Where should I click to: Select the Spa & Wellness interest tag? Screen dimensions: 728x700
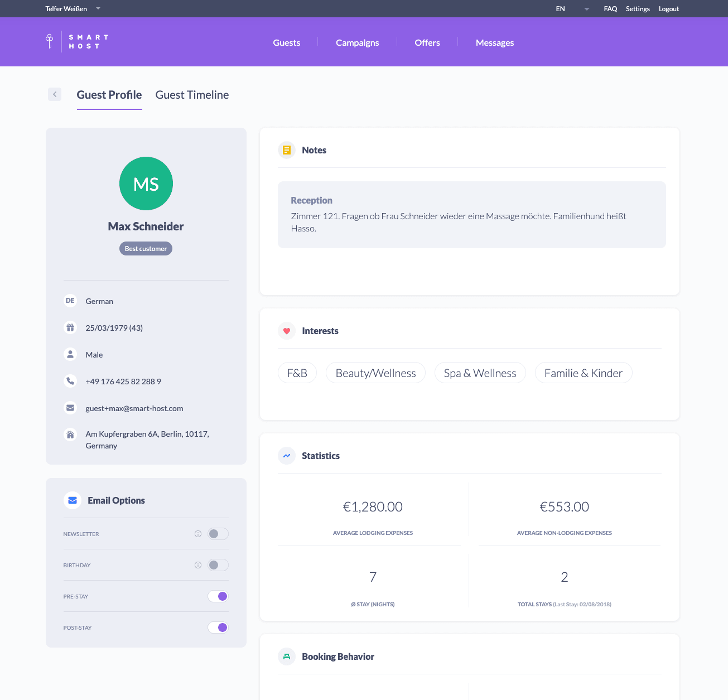480,373
